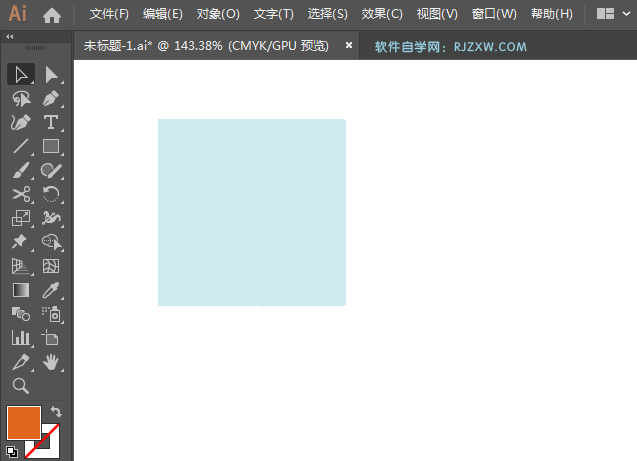Activate the Gradient tool

[x=21, y=290]
